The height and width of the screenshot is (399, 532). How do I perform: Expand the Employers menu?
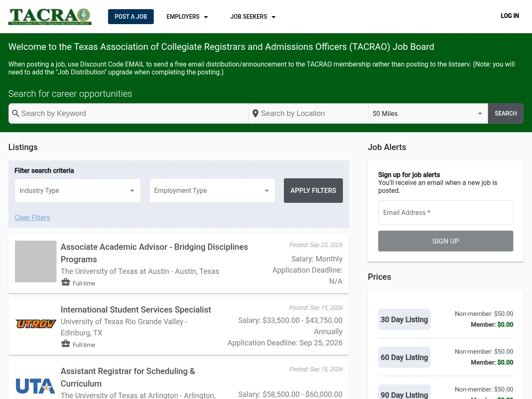click(187, 17)
